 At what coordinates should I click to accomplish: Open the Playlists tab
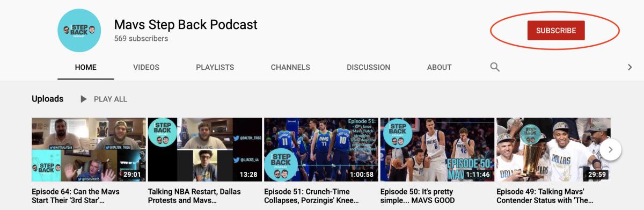coord(215,67)
